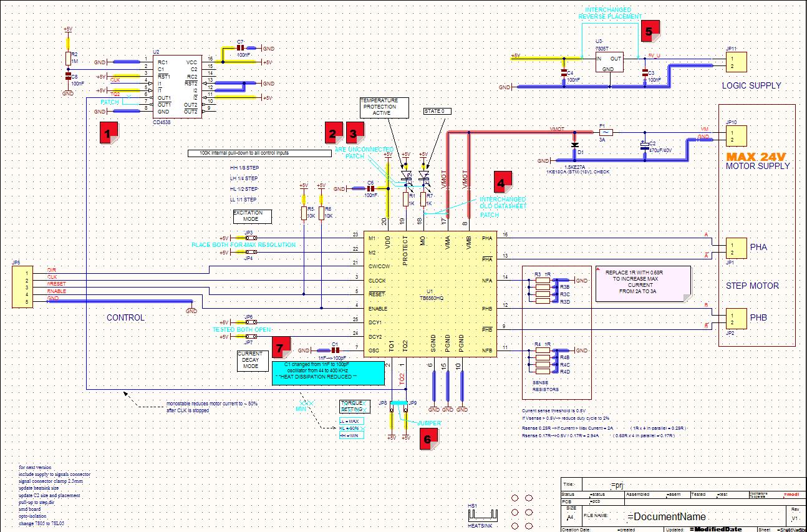This screenshot has height=532, width=807.
Task: Select the U3 7805T regulator symbol
Action: pyautogui.click(x=609, y=61)
